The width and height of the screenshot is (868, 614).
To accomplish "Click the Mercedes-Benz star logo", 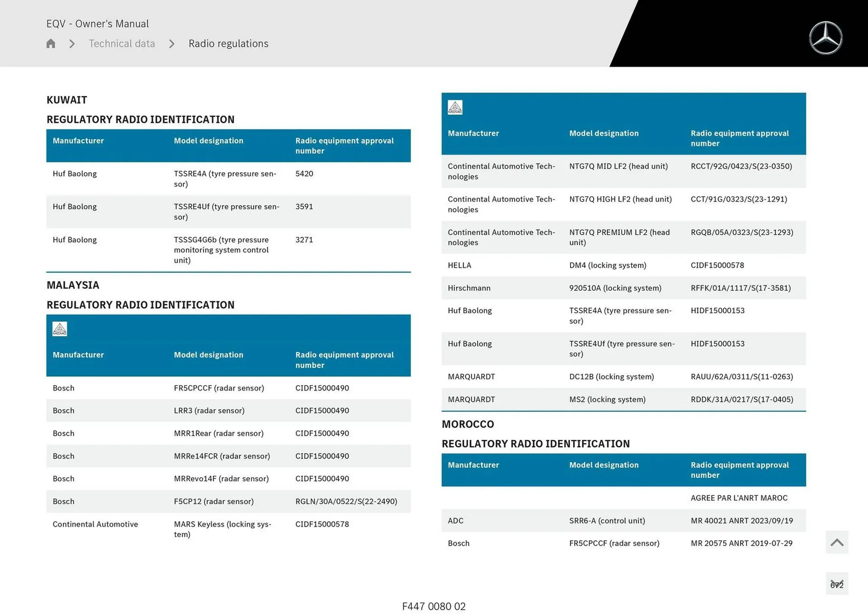I will click(826, 38).
